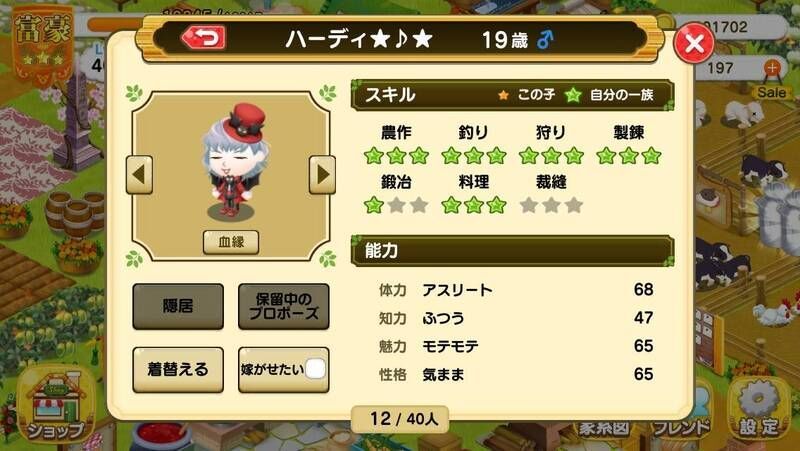This screenshot has width=800, height=451.
Task: Open 保留中のプロポーズ pending proposals
Action: pos(284,306)
